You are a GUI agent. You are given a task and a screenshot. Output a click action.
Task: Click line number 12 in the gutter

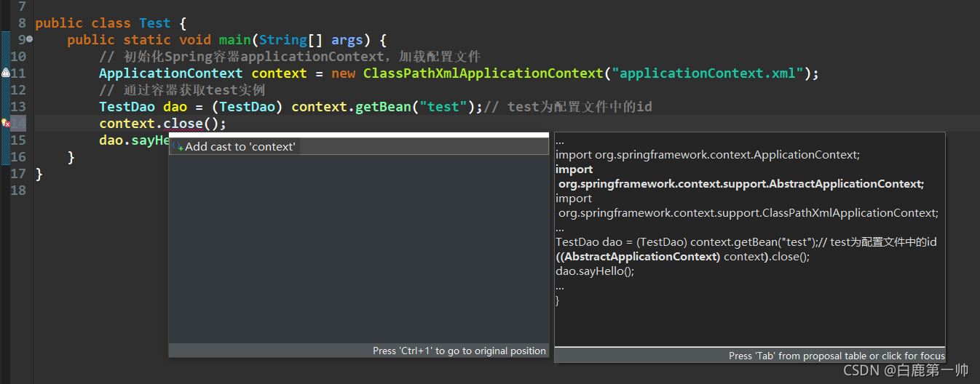(x=18, y=90)
